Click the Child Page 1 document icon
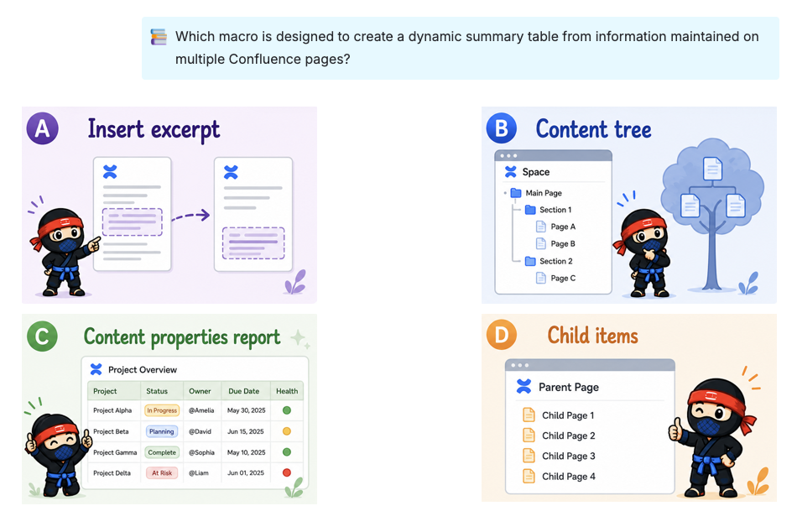The height and width of the screenshot is (532, 797). point(529,415)
